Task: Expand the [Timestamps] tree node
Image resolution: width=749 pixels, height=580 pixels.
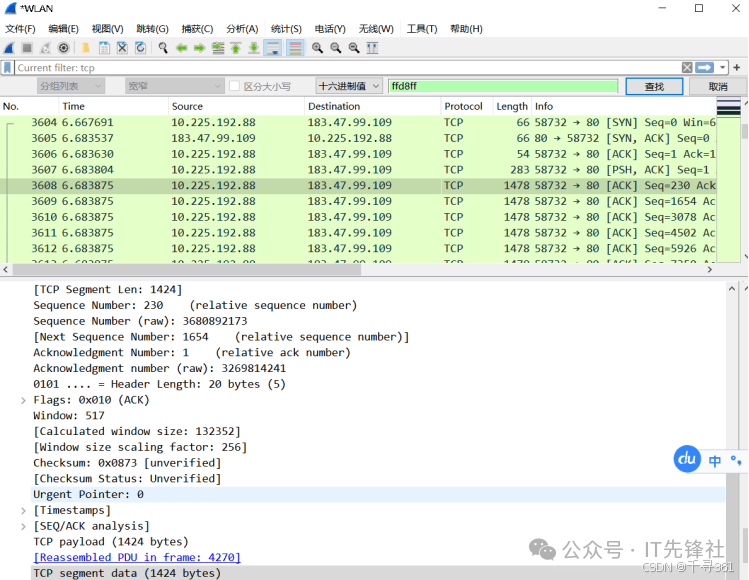Action: pos(24,510)
